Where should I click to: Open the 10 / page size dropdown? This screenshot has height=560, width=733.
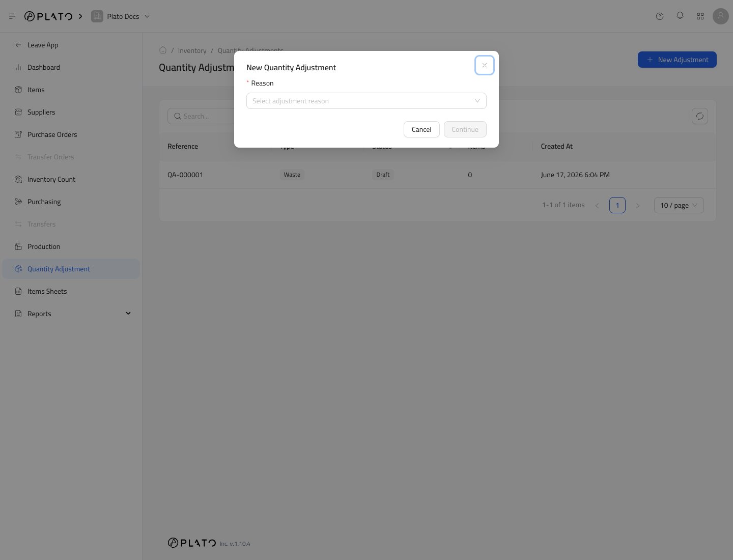(x=679, y=205)
